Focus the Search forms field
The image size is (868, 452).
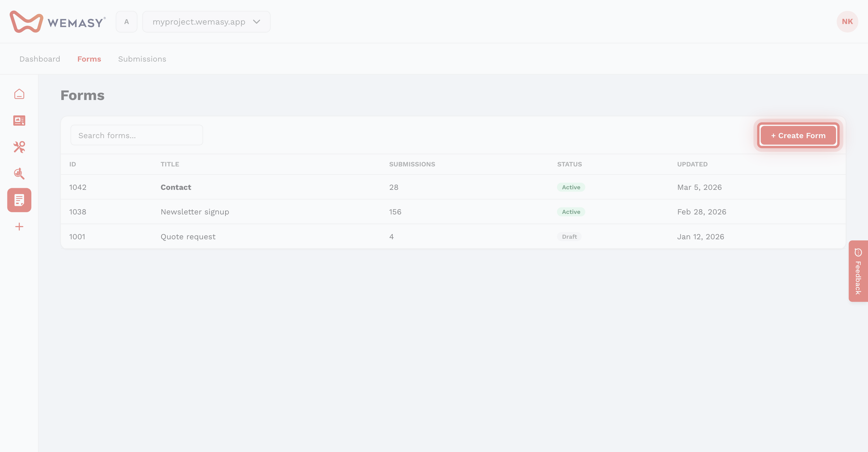[137, 135]
